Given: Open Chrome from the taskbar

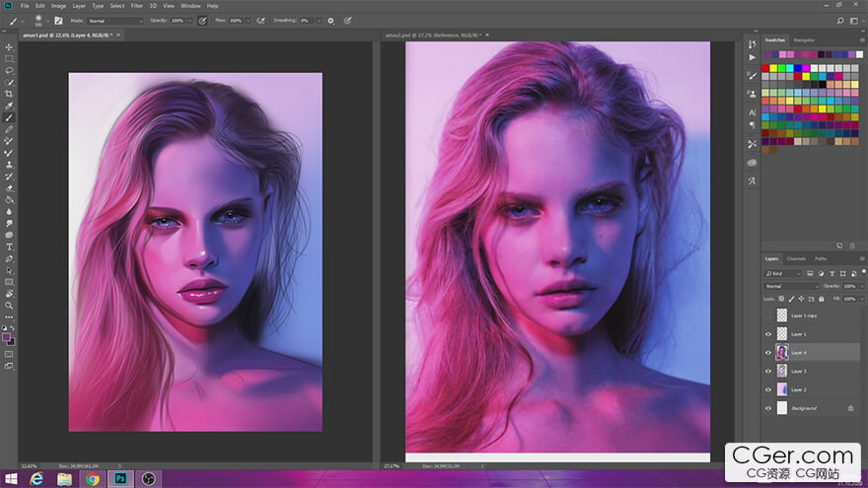Looking at the screenshot, I should point(93,478).
